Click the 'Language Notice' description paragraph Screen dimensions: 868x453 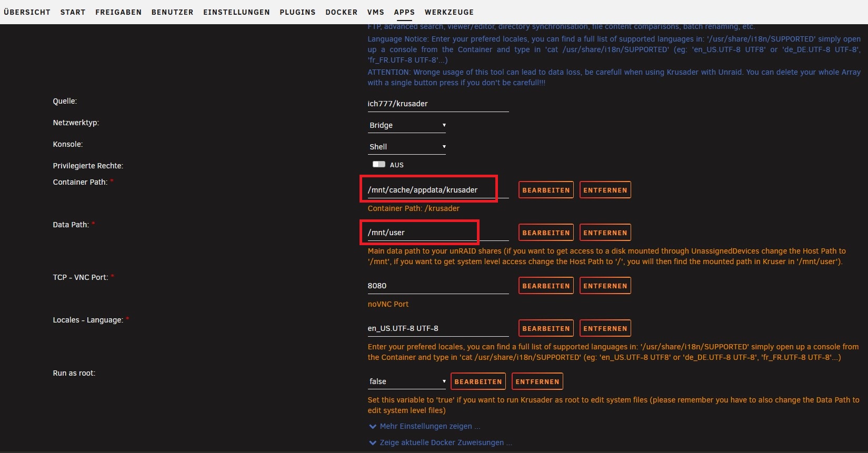(x=614, y=49)
